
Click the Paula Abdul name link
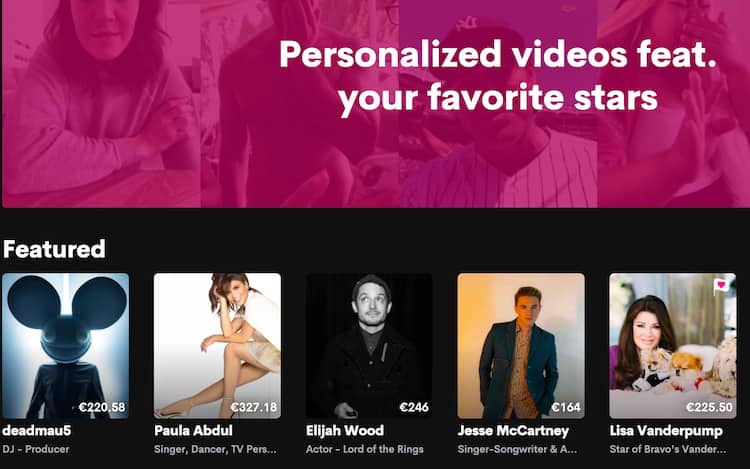(193, 430)
